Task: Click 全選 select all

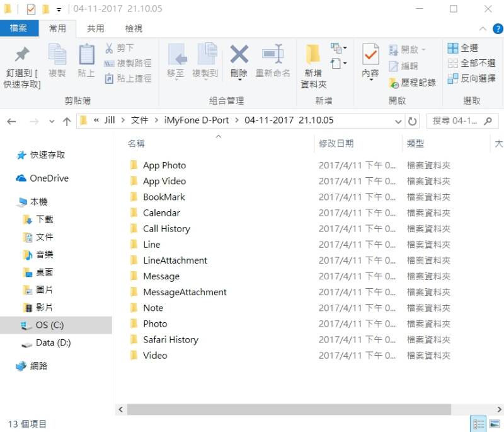Action: pos(462,48)
